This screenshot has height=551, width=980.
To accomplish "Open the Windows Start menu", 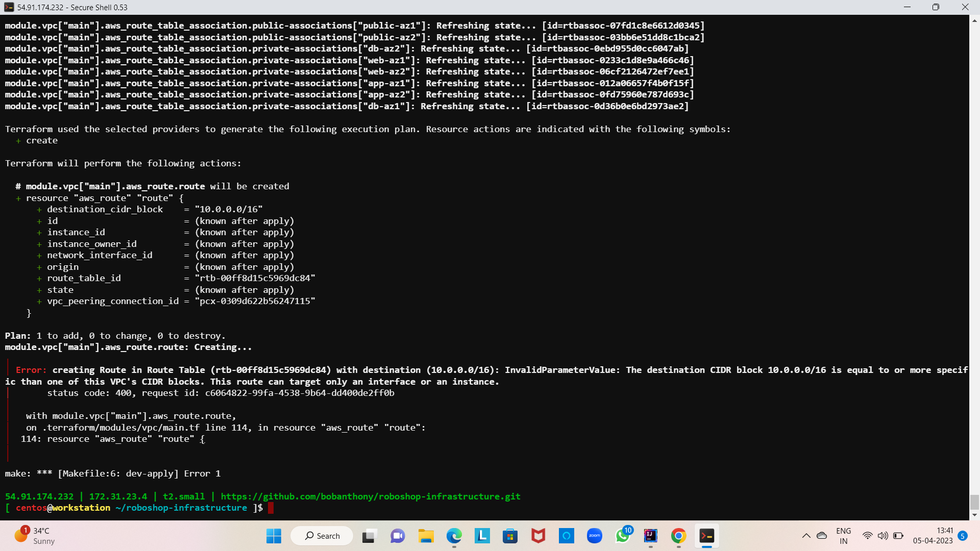I will tap(274, 536).
